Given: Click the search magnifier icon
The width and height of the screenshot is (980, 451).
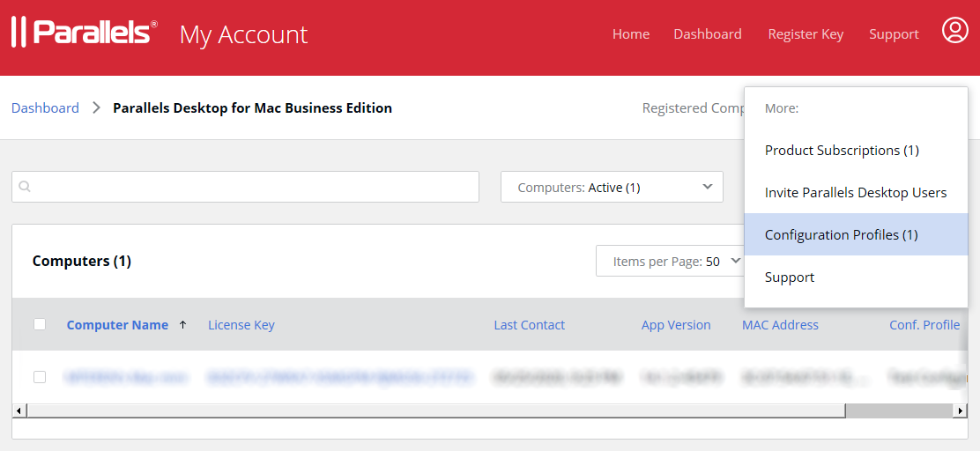Looking at the screenshot, I should (x=25, y=187).
